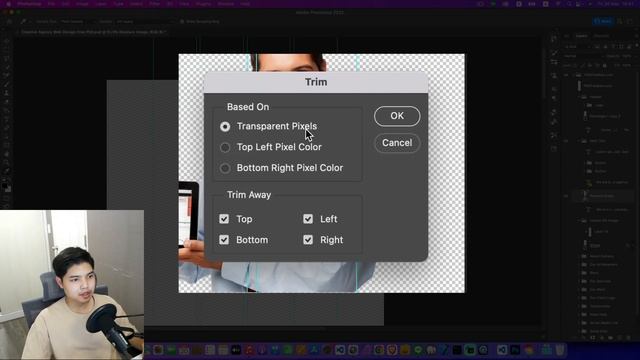
Task: Open the Layer menu
Action: pyautogui.click(x=101, y=4)
